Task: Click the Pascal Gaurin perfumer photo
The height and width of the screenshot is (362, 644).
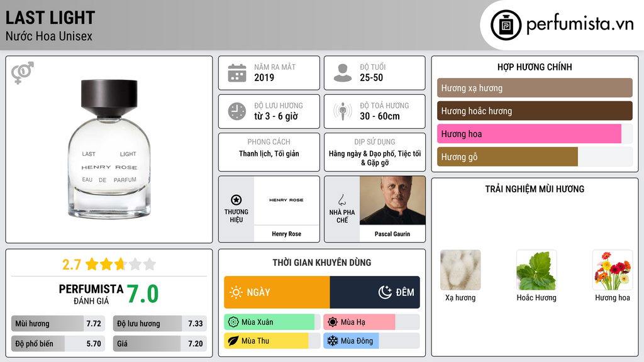Action: pos(392,200)
